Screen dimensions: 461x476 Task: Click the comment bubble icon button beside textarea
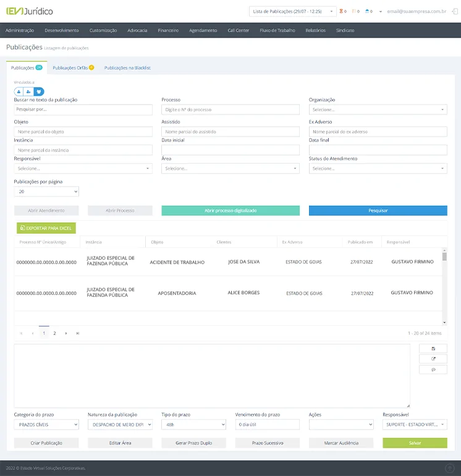[433, 370]
